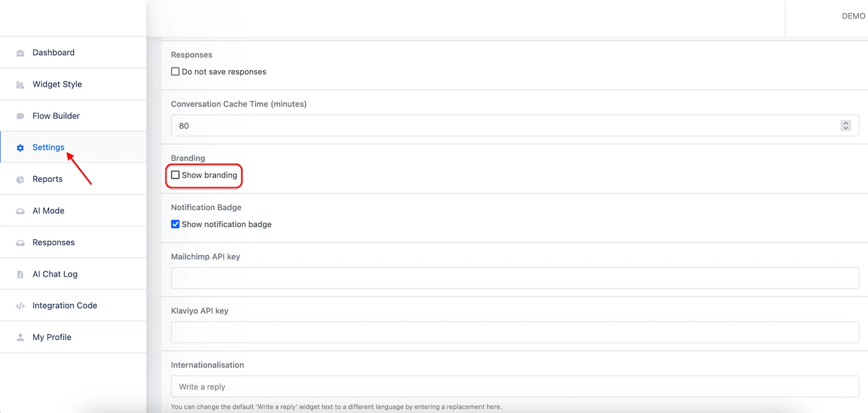Image resolution: width=868 pixels, height=413 pixels.
Task: Click the Widget Style icon in sidebar
Action: click(20, 84)
